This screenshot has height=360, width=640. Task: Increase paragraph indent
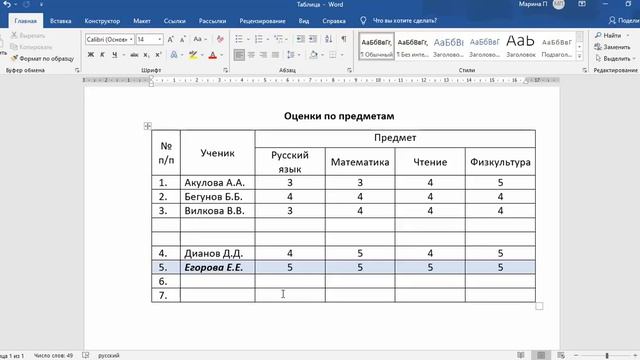[x=313, y=39]
